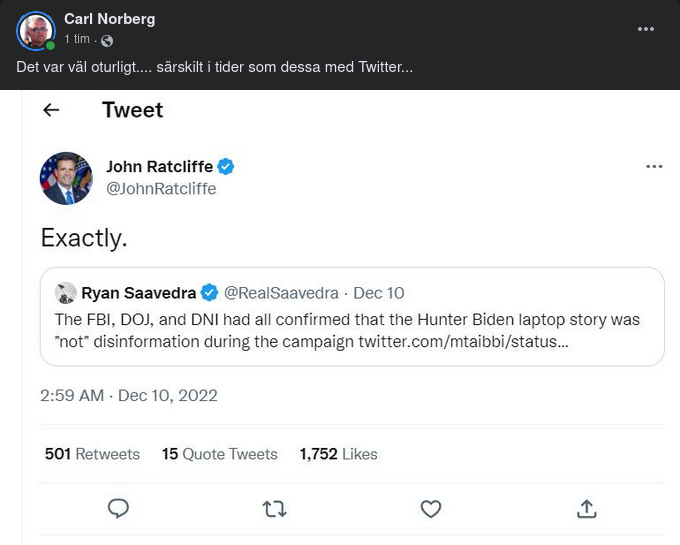Click the globe public audience icon
This screenshot has height=545, width=680.
click(107, 41)
